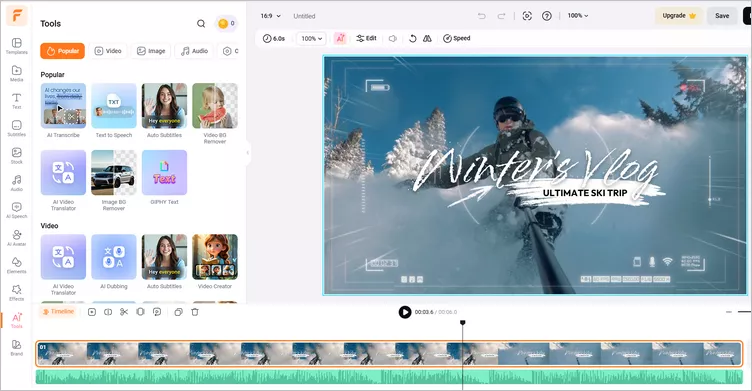The width and height of the screenshot is (752, 391).
Task: Open the AI Avatar sidebar panel
Action: pyautogui.click(x=17, y=237)
